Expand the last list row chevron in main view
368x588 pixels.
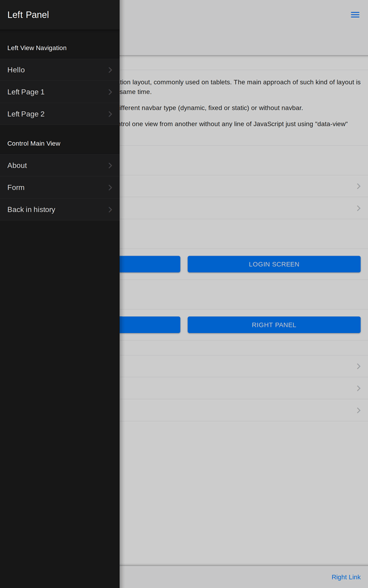pos(359,410)
